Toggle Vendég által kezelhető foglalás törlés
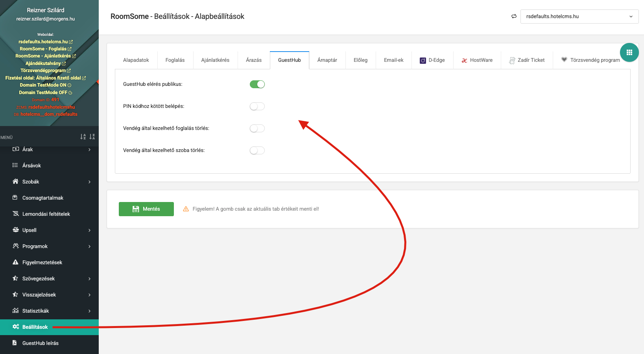The width and height of the screenshot is (644, 354). (257, 128)
